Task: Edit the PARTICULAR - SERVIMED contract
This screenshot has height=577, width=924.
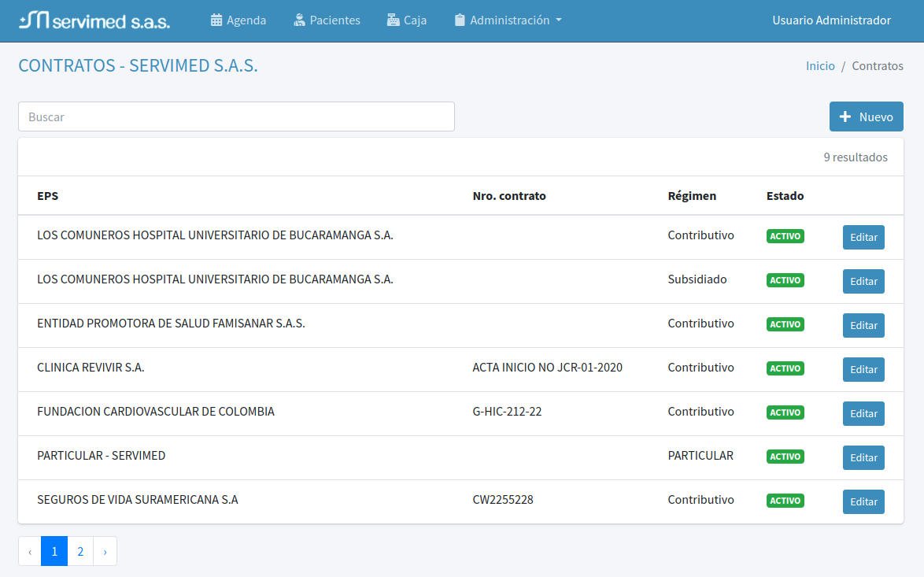Action: [x=863, y=457]
